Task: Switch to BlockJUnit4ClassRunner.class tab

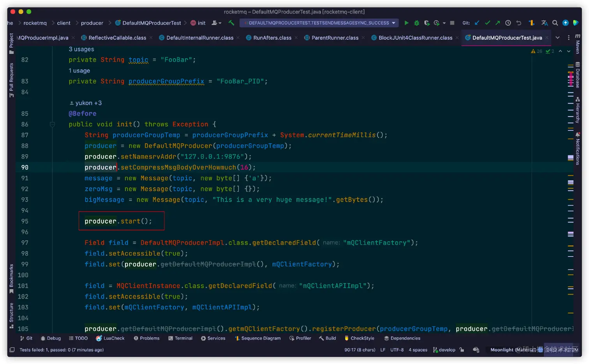Action: point(412,38)
